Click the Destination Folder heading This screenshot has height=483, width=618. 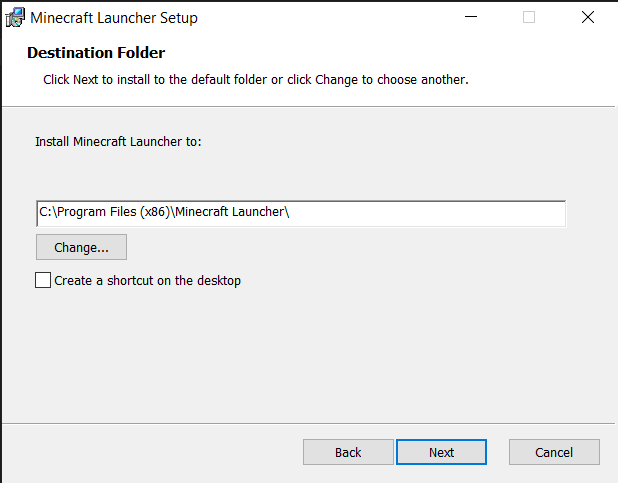point(96,53)
